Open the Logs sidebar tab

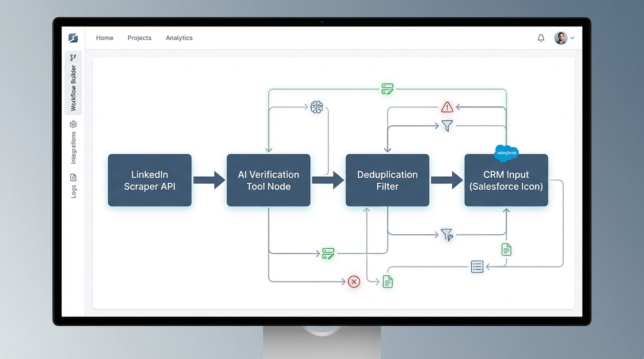tap(73, 186)
